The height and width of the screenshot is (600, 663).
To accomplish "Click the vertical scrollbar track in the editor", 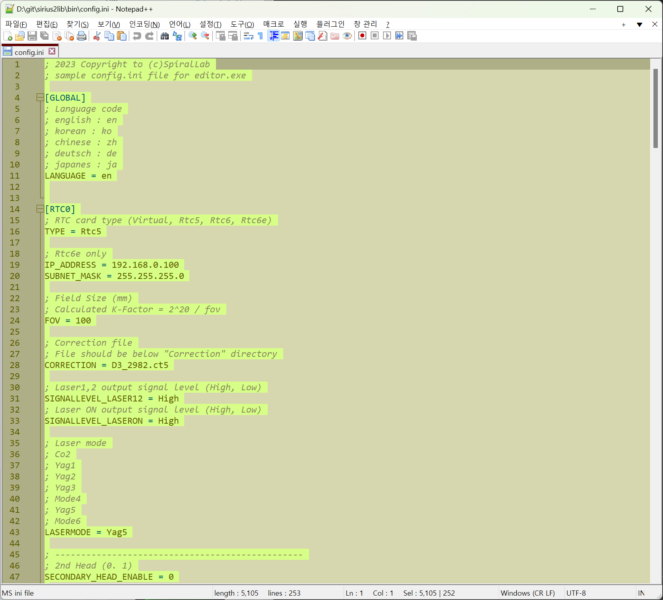I will [655, 350].
